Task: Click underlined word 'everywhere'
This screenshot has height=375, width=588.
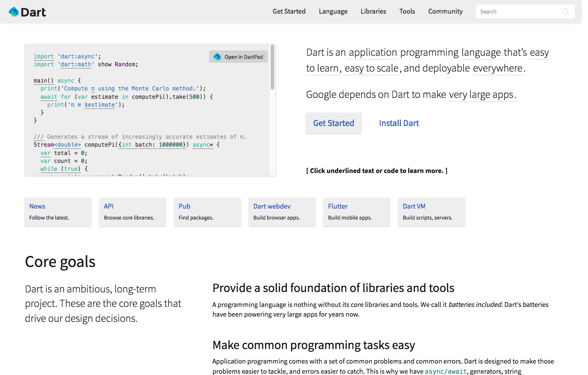Action: [x=498, y=69]
